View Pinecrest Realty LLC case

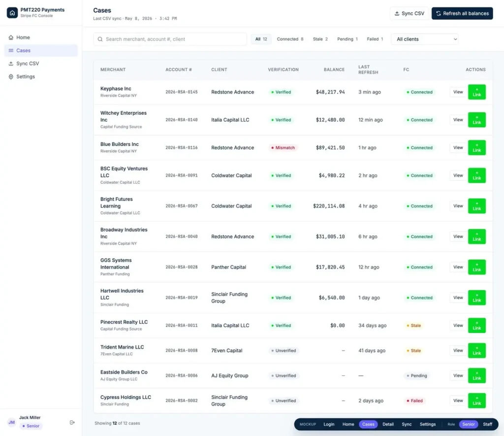(458, 325)
